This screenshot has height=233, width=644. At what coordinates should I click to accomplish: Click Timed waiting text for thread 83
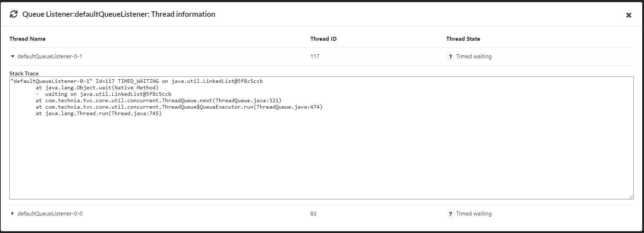pyautogui.click(x=474, y=214)
